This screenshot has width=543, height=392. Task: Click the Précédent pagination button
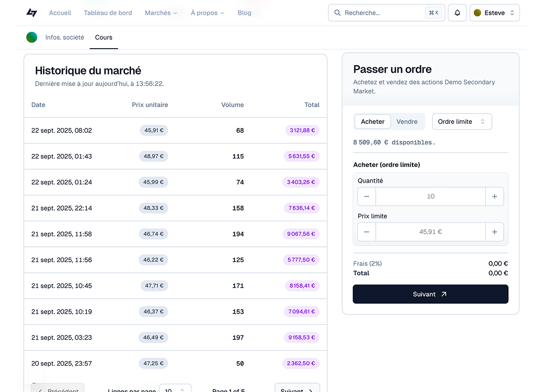tap(58, 388)
